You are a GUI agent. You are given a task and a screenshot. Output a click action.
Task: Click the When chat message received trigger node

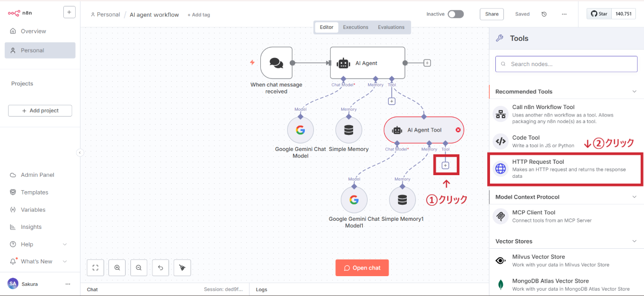point(276,63)
